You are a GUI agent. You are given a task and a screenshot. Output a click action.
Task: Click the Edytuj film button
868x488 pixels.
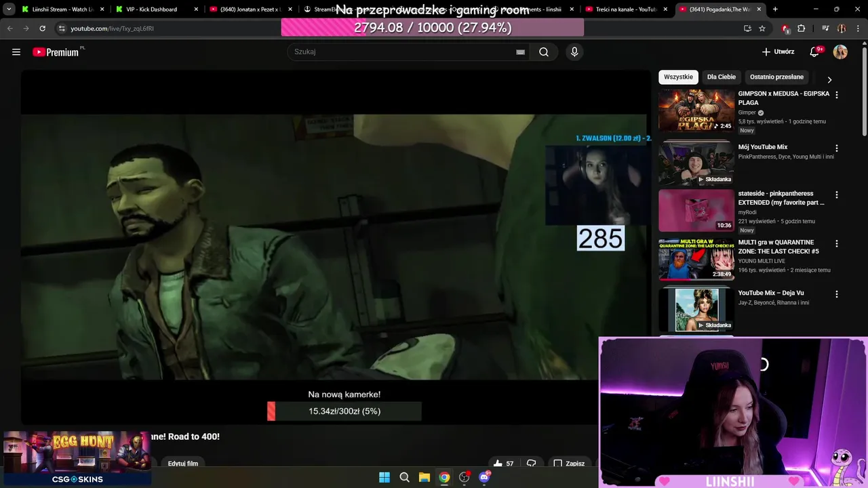click(x=183, y=464)
